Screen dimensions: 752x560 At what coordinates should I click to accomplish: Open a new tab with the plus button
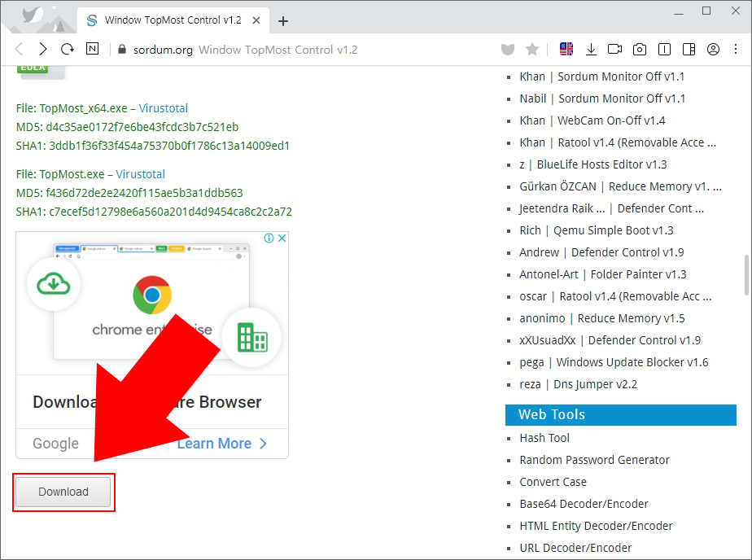(283, 21)
